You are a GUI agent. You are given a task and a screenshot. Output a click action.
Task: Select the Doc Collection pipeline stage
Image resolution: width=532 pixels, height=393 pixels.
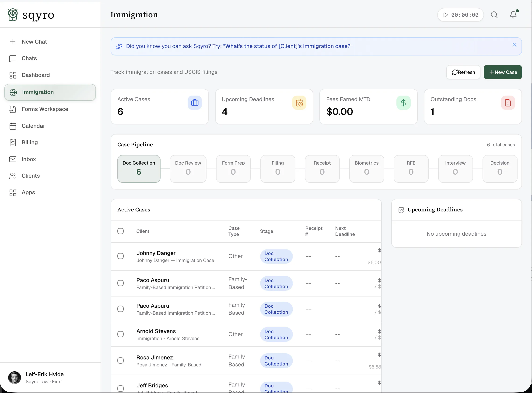click(x=139, y=169)
